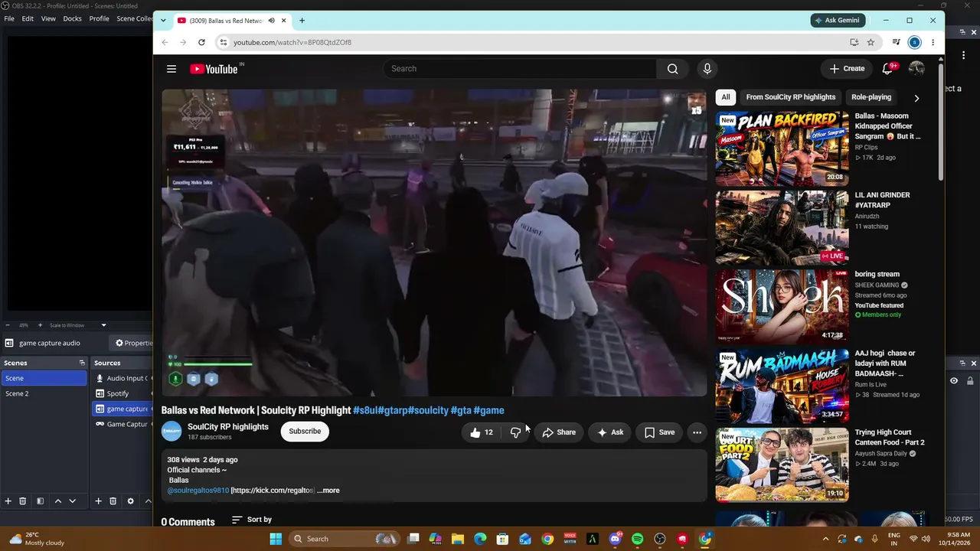Select the Role-playing filter chip

coord(871,97)
